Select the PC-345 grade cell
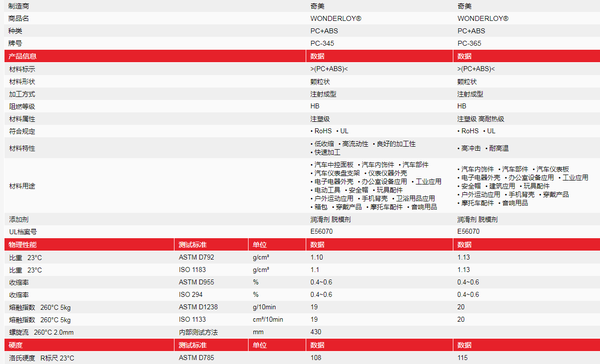 [322, 43]
